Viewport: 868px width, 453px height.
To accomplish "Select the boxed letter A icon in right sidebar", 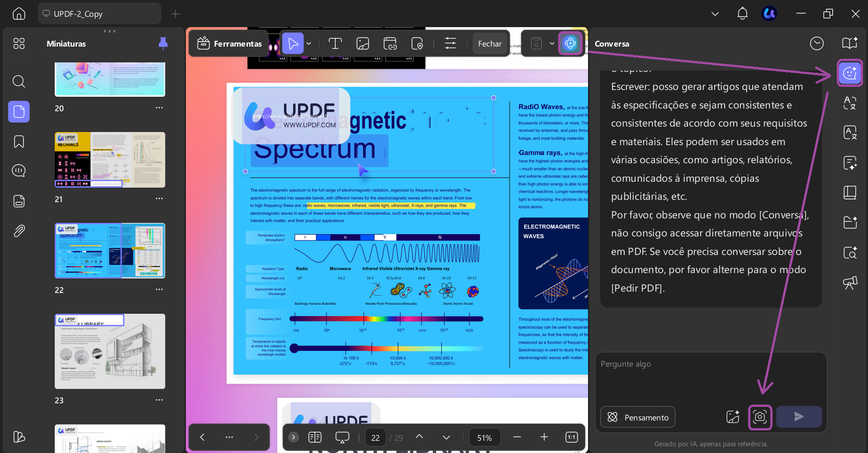I will [x=850, y=132].
